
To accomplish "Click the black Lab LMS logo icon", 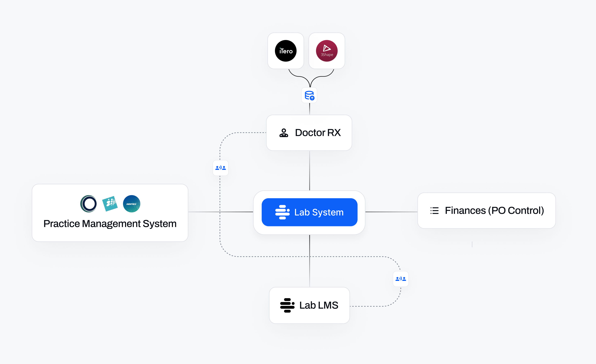I will click(287, 305).
